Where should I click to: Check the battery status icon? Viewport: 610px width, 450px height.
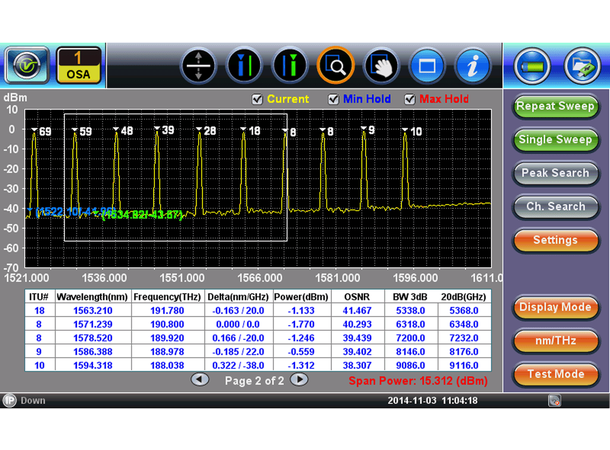tap(532, 66)
